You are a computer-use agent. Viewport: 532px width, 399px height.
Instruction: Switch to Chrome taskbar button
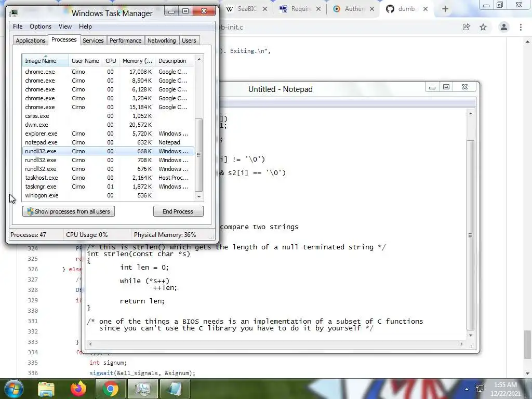click(x=111, y=389)
